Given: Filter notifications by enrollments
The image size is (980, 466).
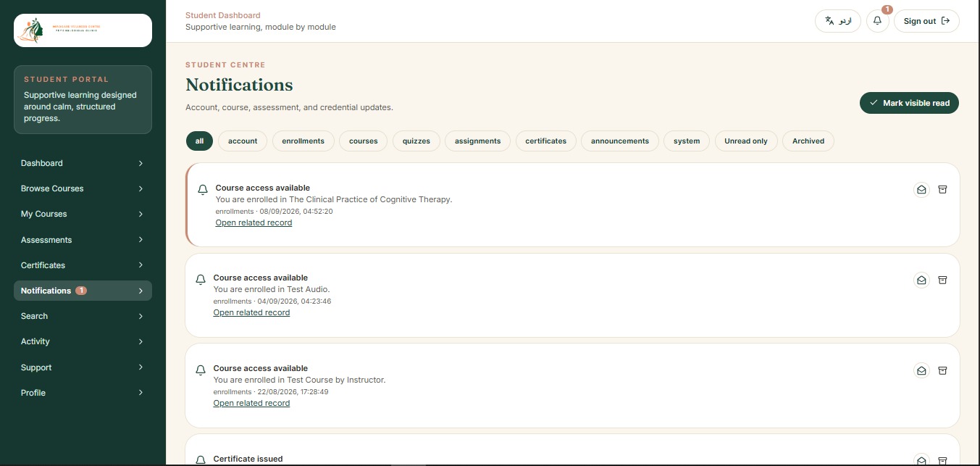Looking at the screenshot, I should 303,141.
